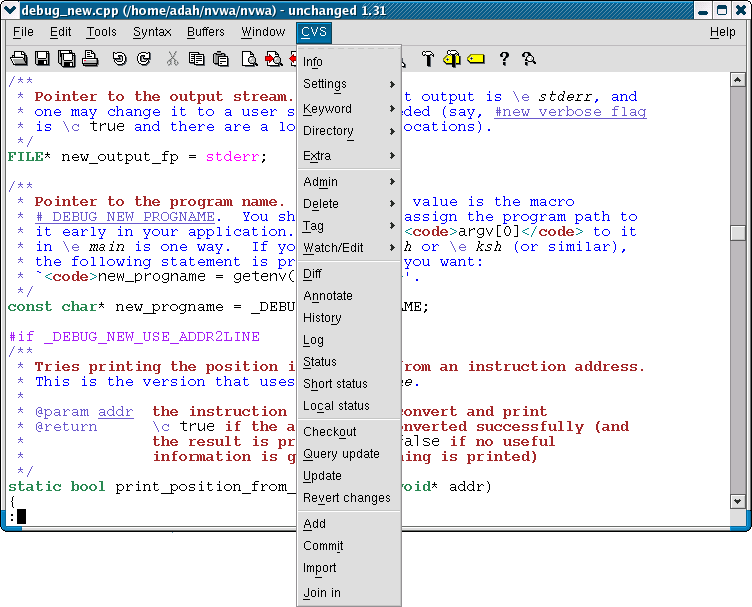Viewport: 752px width, 607px height.
Task: Click the Save file toolbar icon
Action: coord(43,59)
